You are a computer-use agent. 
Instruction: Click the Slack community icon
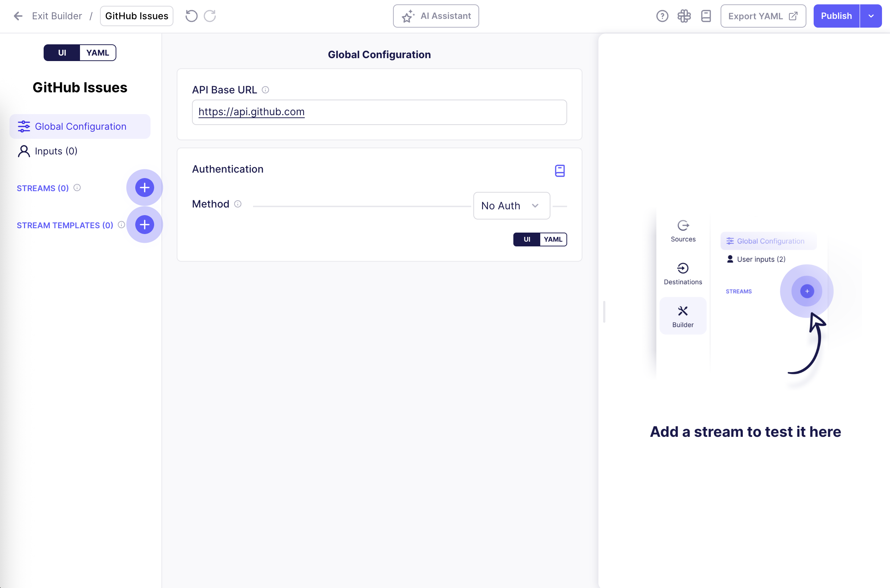pyautogui.click(x=684, y=16)
